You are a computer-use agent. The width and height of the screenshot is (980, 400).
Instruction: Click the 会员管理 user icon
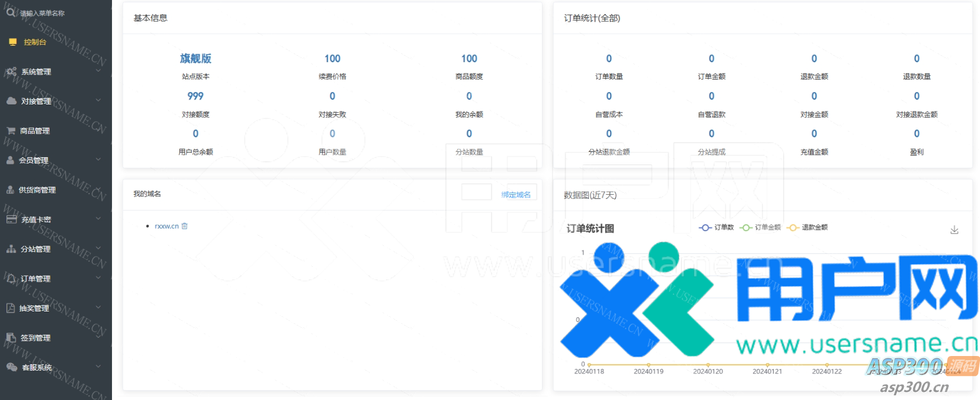click(x=11, y=160)
